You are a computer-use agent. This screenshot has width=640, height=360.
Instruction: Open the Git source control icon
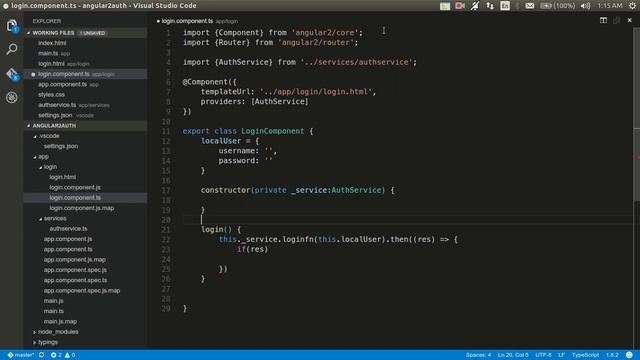tap(12, 74)
